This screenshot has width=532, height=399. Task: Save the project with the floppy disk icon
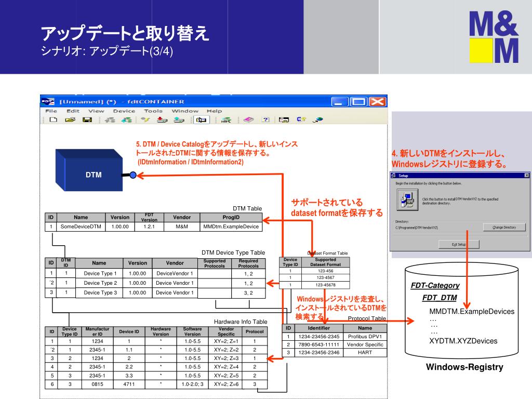[87, 120]
